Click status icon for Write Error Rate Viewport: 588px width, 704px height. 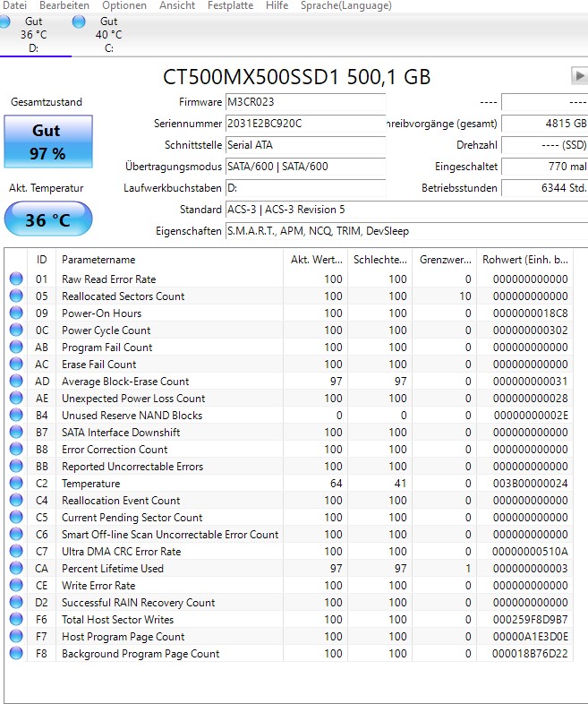point(16,586)
